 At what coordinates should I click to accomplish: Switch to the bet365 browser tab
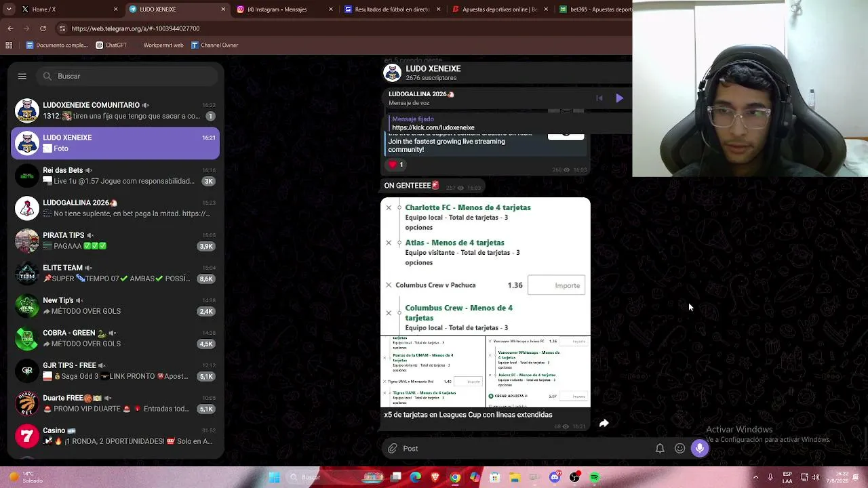595,9
